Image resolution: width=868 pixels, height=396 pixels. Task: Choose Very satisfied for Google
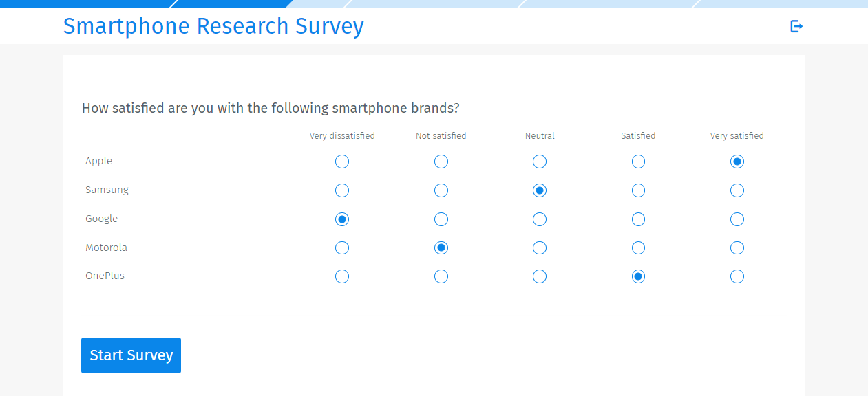tap(737, 219)
